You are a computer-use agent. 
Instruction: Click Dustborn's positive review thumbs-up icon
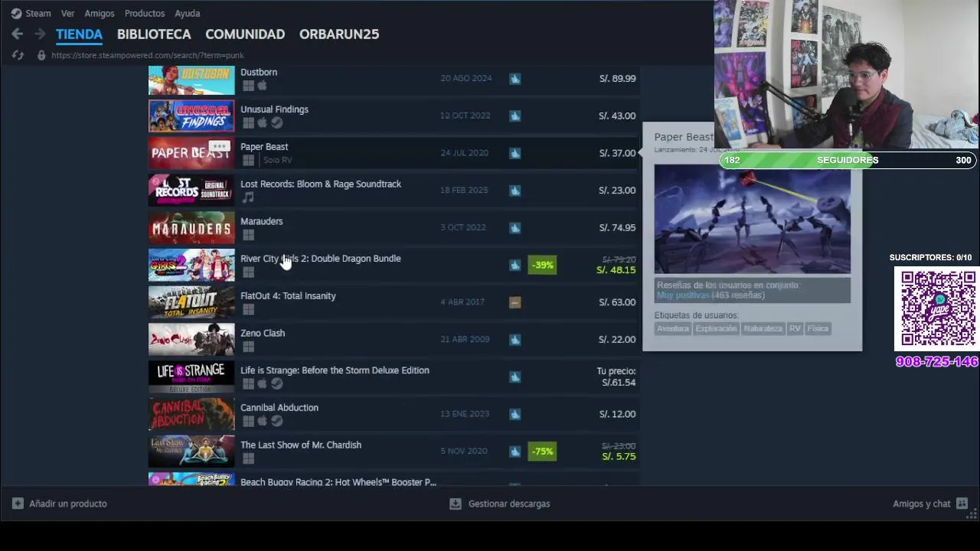(x=515, y=78)
